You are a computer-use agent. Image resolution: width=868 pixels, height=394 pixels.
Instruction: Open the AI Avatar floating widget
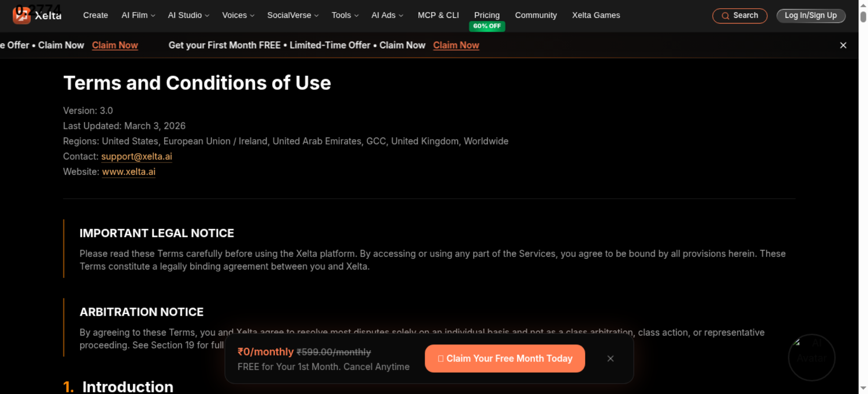[x=811, y=357]
